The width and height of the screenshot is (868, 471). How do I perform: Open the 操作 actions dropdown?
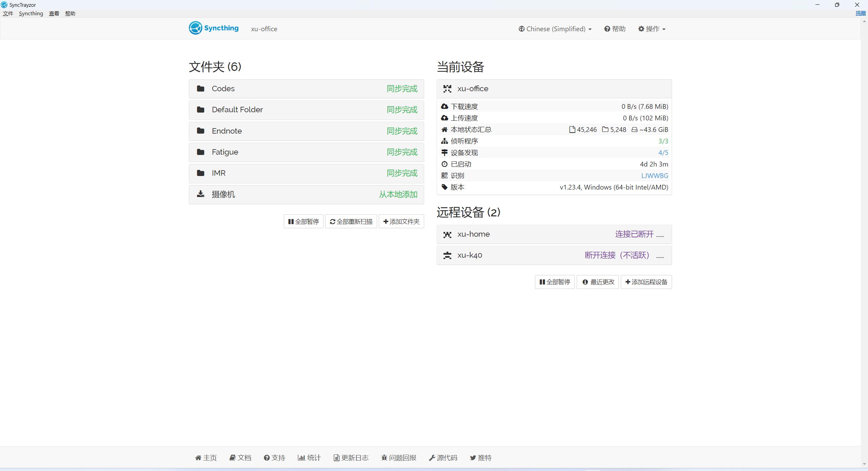click(652, 29)
